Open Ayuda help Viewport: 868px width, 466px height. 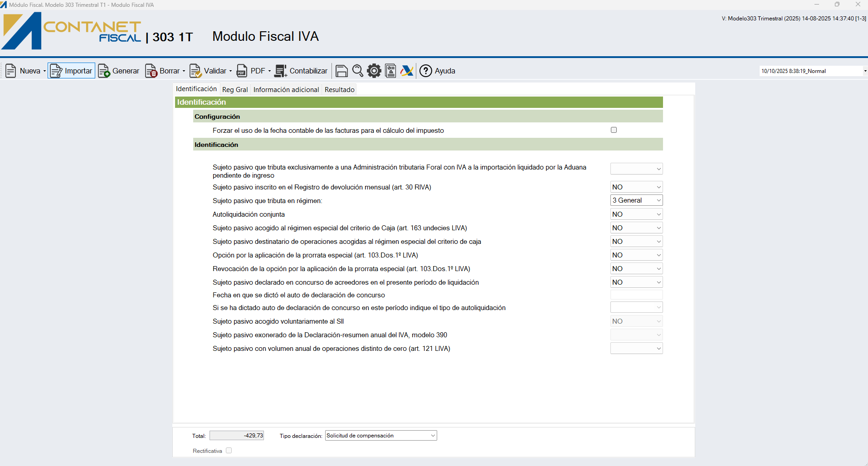(x=438, y=71)
